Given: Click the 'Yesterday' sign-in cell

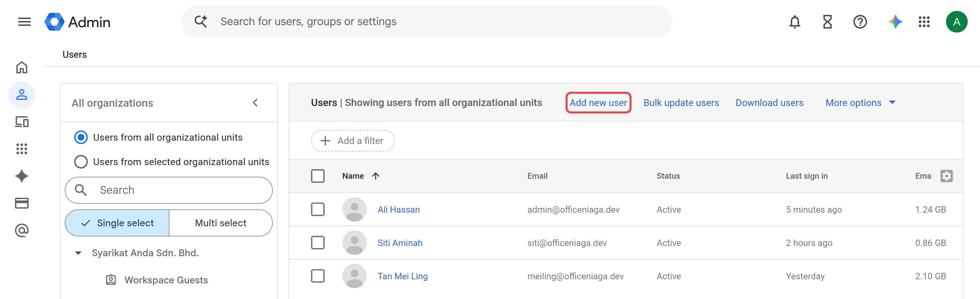Looking at the screenshot, I should pos(805,276).
